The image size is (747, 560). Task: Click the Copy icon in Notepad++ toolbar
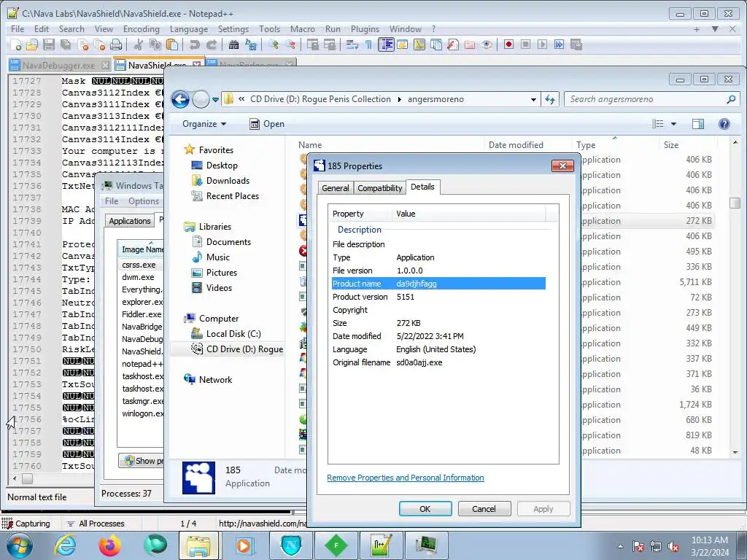click(155, 44)
